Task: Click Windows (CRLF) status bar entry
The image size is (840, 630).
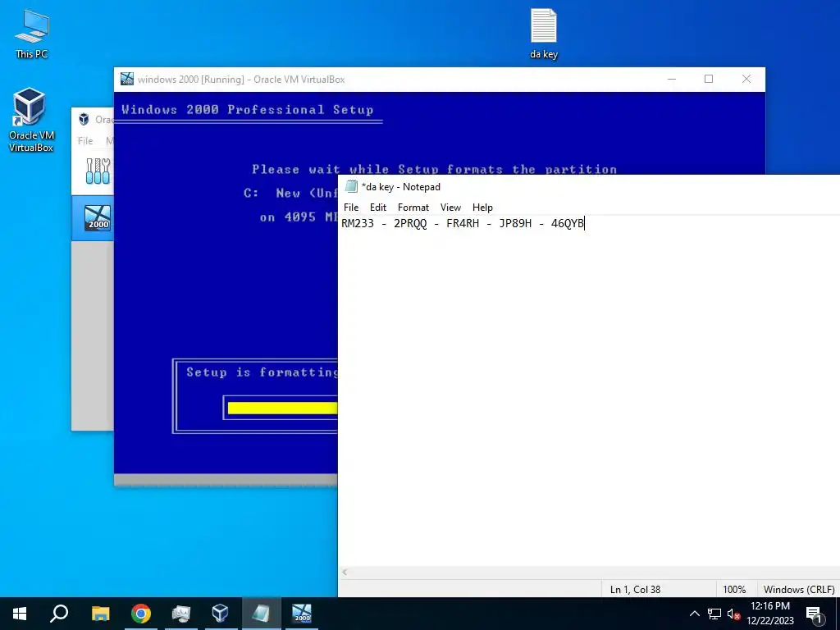Action: tap(798, 589)
